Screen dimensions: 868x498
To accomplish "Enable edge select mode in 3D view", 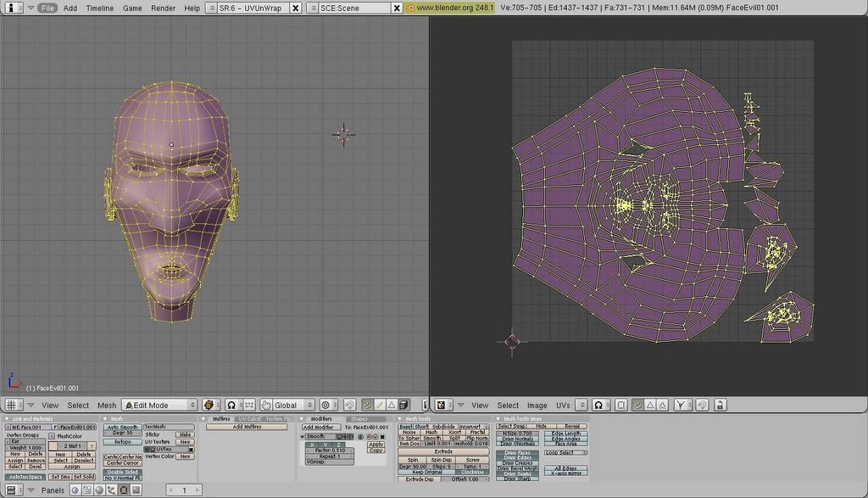I will pyautogui.click(x=379, y=405).
